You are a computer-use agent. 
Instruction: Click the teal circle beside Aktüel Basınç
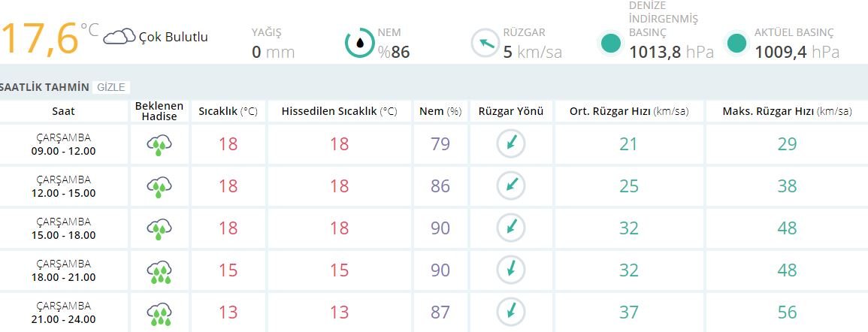[737, 43]
